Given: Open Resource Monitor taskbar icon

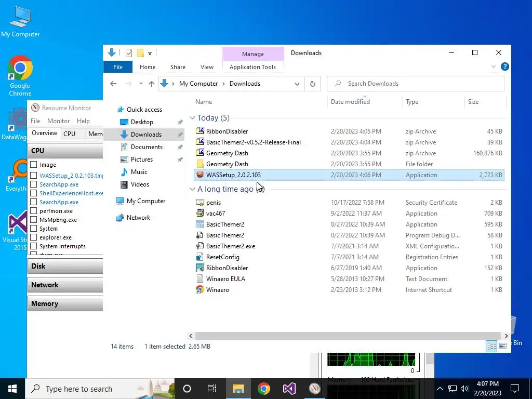Looking at the screenshot, I should point(314,389).
